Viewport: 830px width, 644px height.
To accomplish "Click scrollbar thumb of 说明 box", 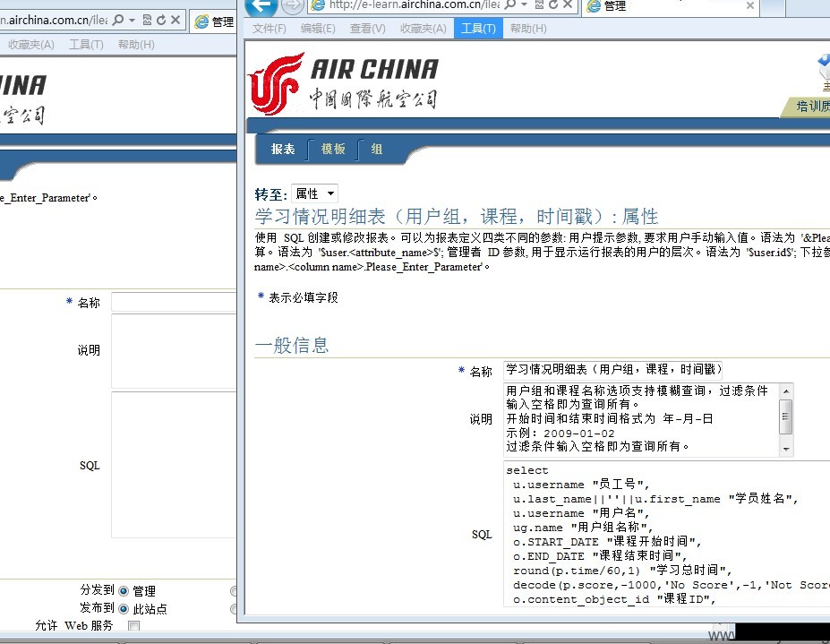I will coord(786,416).
